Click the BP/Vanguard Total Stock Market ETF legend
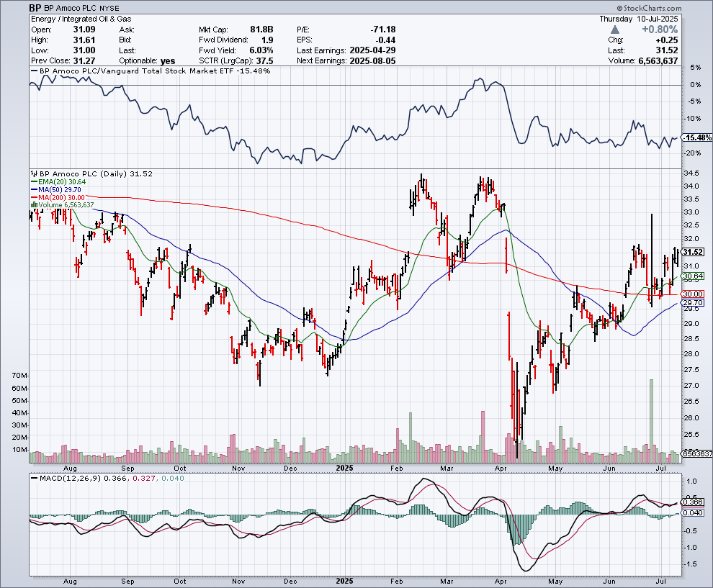713x588 pixels. pyautogui.click(x=151, y=71)
